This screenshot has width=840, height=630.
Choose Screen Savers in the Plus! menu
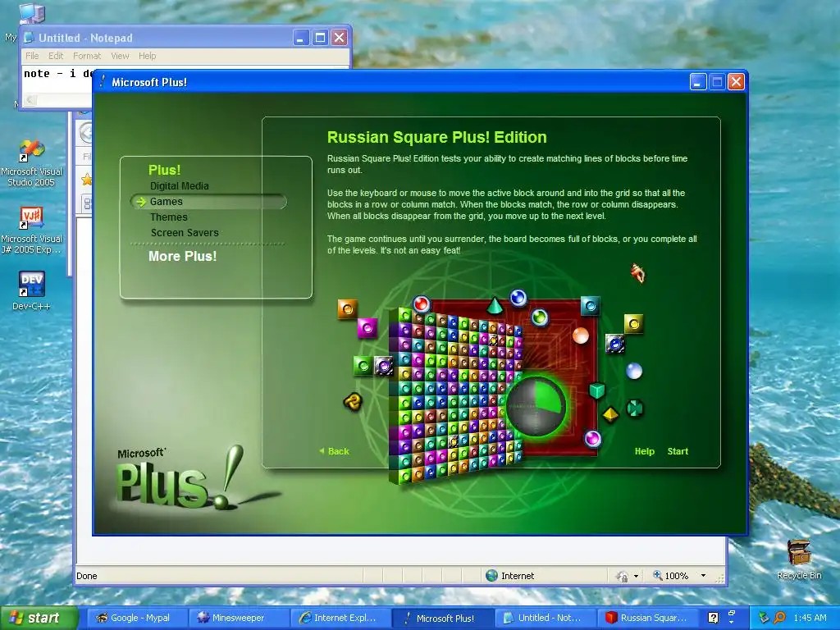click(185, 232)
